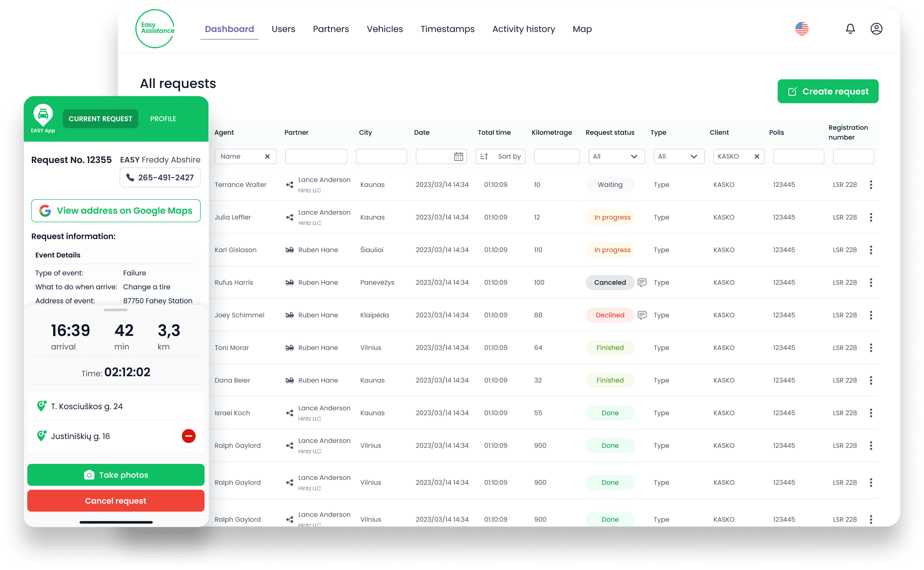The width and height of the screenshot is (924, 570).
Task: Click the US flag language selector
Action: (802, 29)
